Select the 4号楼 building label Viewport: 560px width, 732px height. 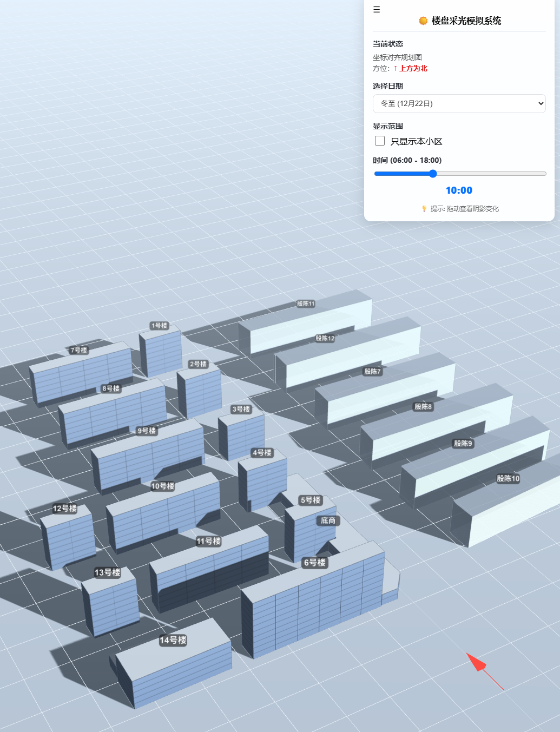pyautogui.click(x=262, y=453)
